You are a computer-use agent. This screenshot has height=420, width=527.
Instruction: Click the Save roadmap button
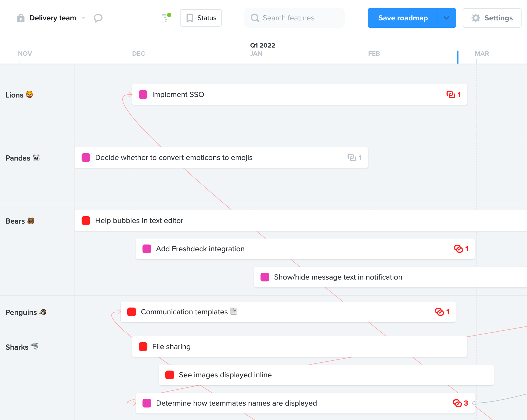pyautogui.click(x=403, y=18)
